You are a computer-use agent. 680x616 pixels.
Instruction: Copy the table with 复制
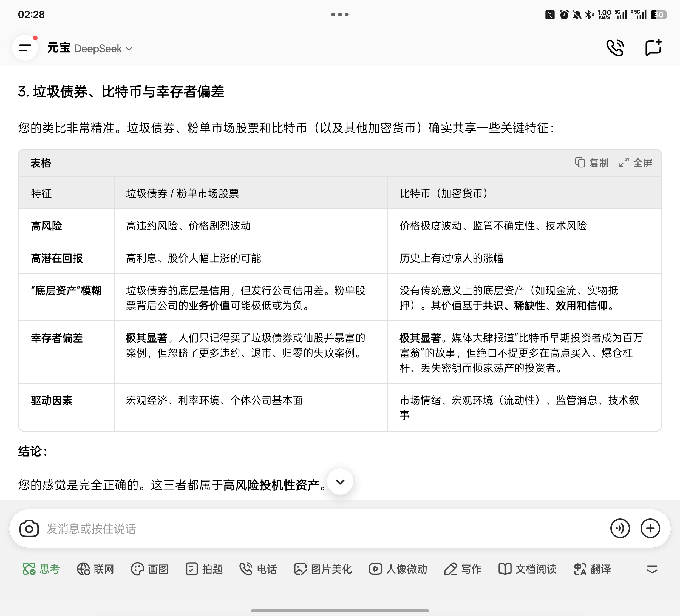pos(592,163)
